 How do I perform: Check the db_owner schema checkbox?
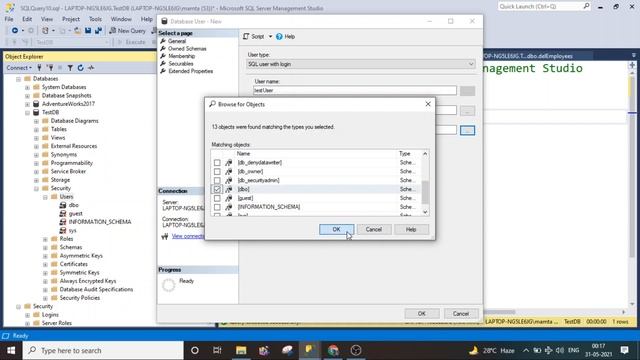pos(217,171)
